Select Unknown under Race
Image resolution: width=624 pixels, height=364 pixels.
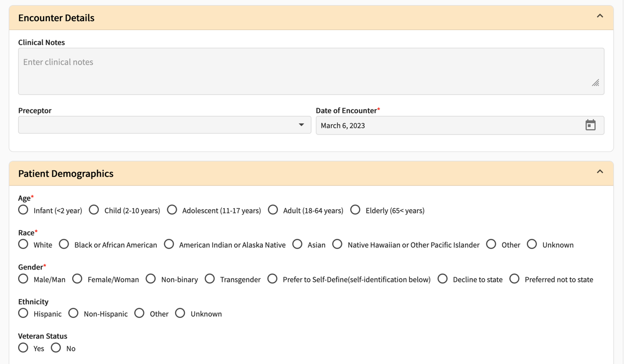pyautogui.click(x=532, y=244)
